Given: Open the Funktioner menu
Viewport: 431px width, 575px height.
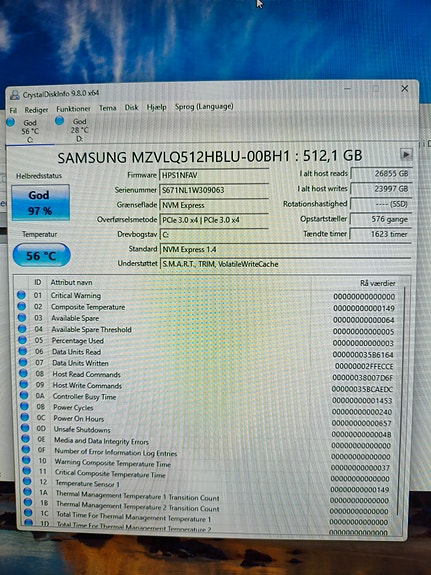Looking at the screenshot, I should tap(73, 109).
